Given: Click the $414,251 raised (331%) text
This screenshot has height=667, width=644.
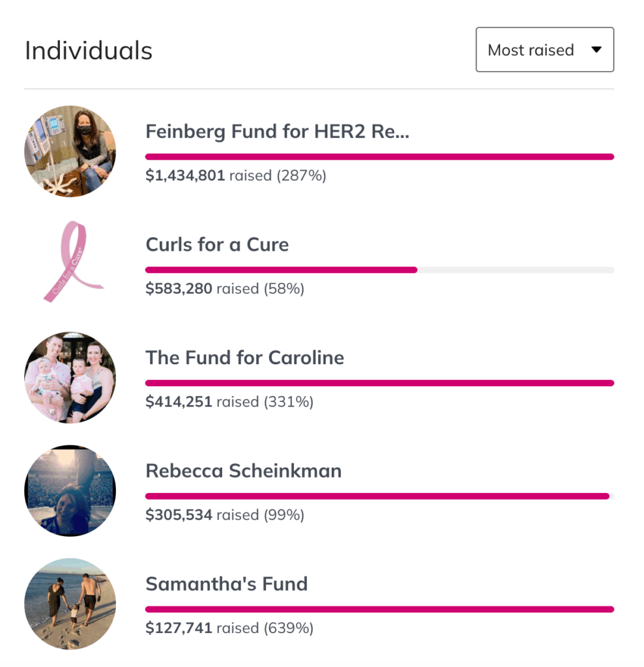Looking at the screenshot, I should (229, 402).
